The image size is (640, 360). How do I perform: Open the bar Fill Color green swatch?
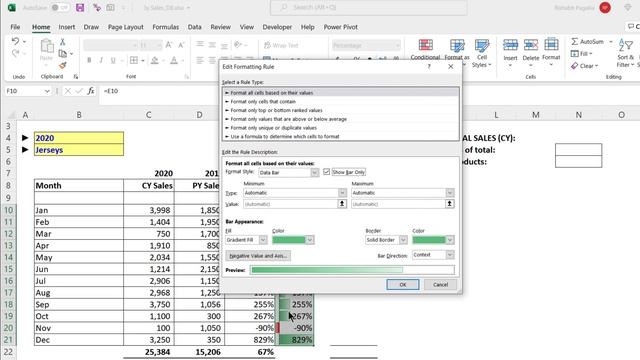tap(293, 240)
